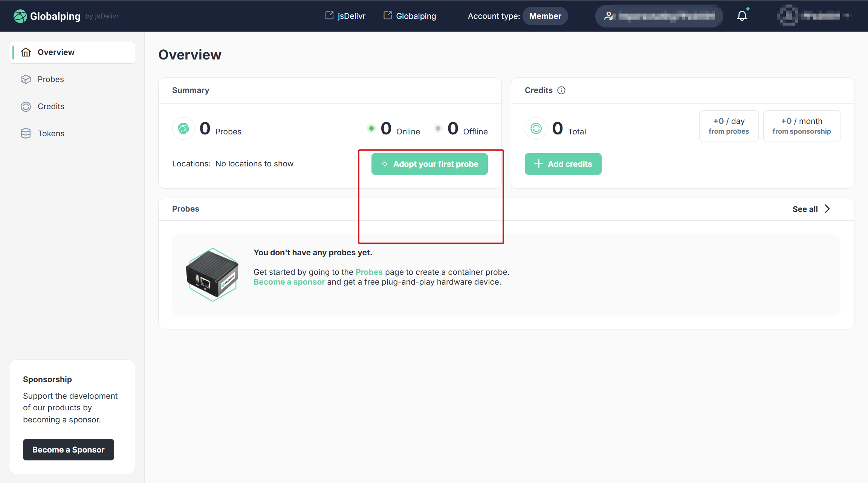Expand probes list via See all chevron
868x483 pixels.
827,209
